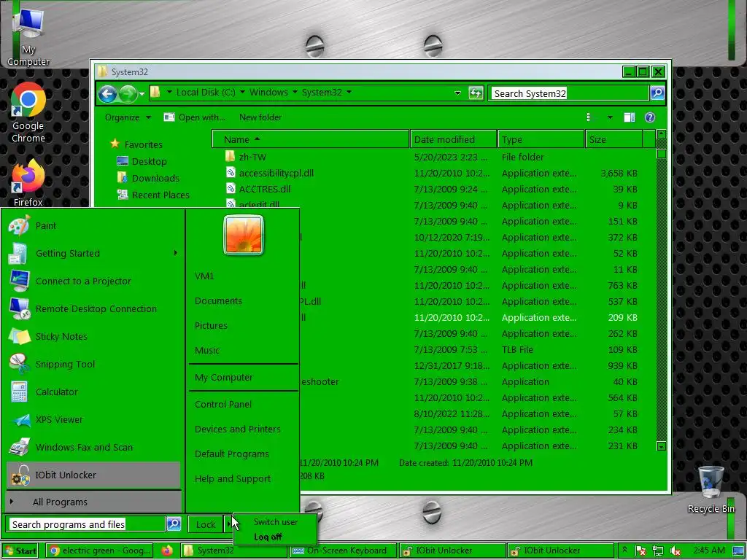This screenshot has height=560, width=747.
Task: Open the Recycle Bin on desktop
Action: click(711, 489)
